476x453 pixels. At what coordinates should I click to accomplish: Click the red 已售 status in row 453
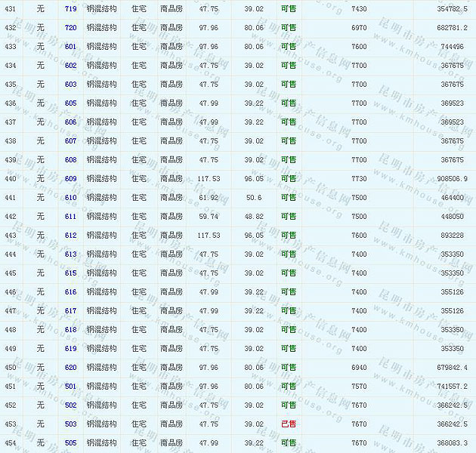click(289, 424)
